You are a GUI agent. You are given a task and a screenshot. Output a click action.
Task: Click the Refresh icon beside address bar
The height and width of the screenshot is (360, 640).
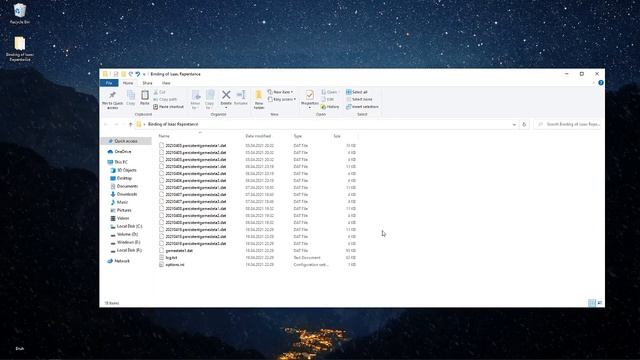click(x=524, y=124)
